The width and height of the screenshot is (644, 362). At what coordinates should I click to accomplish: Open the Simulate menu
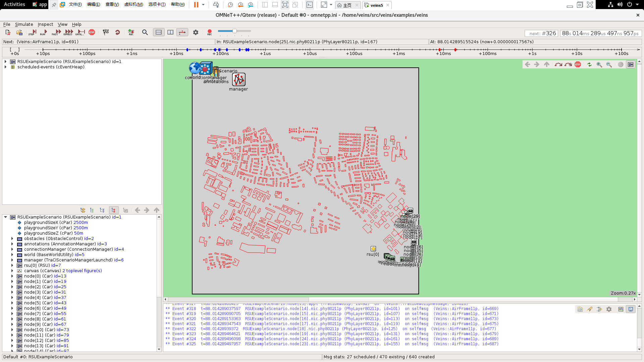pos(24,24)
